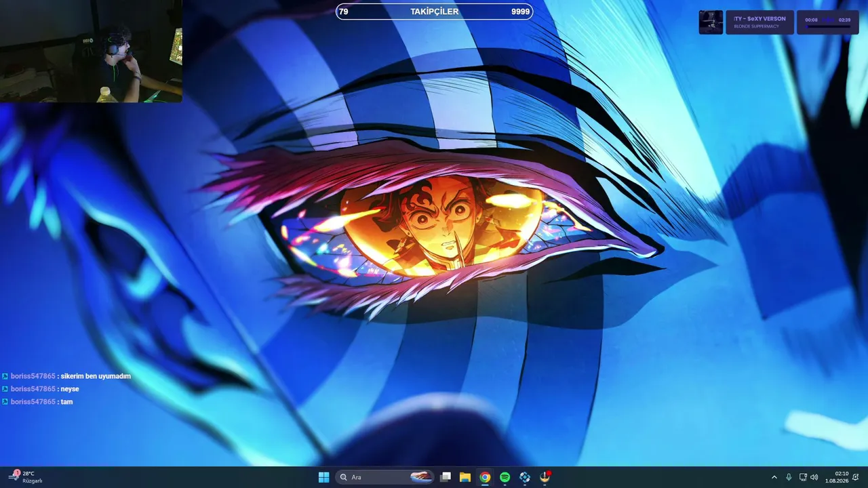Click the webcam overlay thumbnail
868x488 pixels.
[x=91, y=52]
